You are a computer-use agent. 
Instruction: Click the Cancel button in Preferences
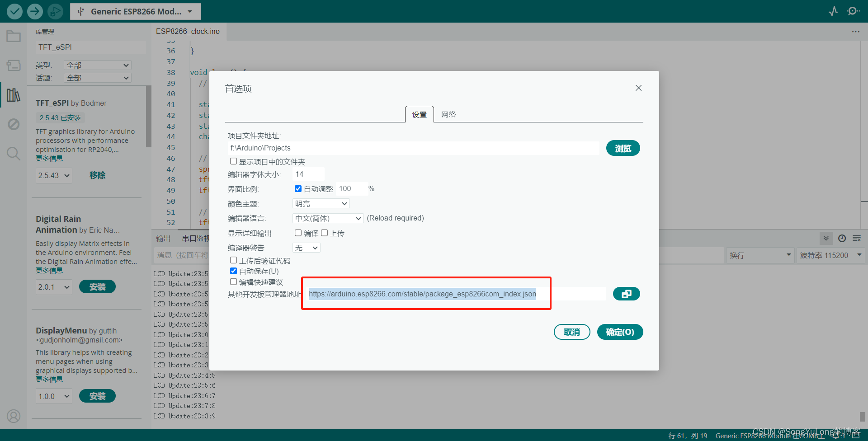tap(572, 332)
